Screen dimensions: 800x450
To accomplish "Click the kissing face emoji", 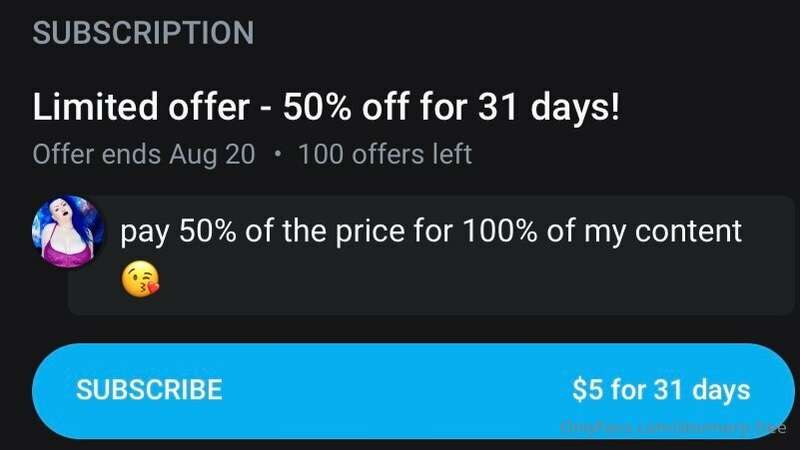I will (x=140, y=279).
